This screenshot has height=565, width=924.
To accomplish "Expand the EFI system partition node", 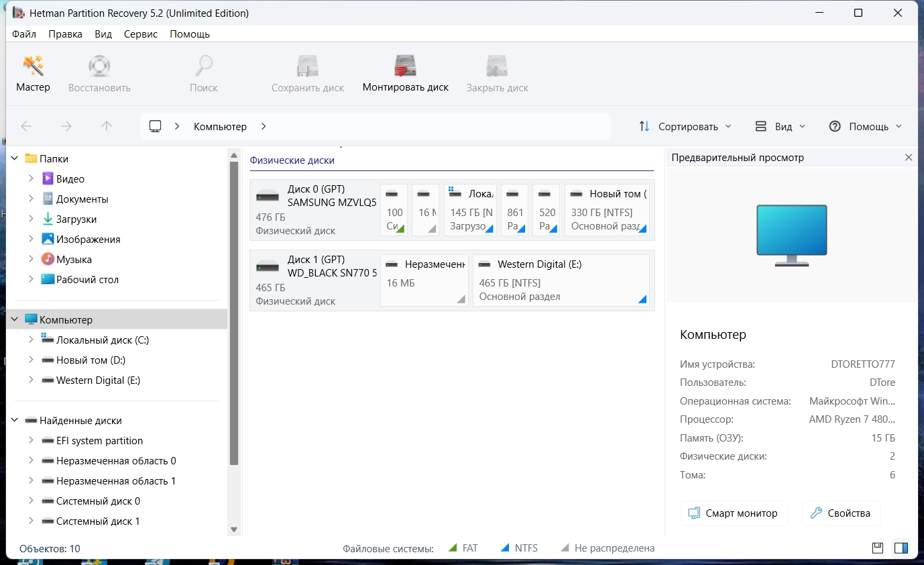I will [x=32, y=441].
